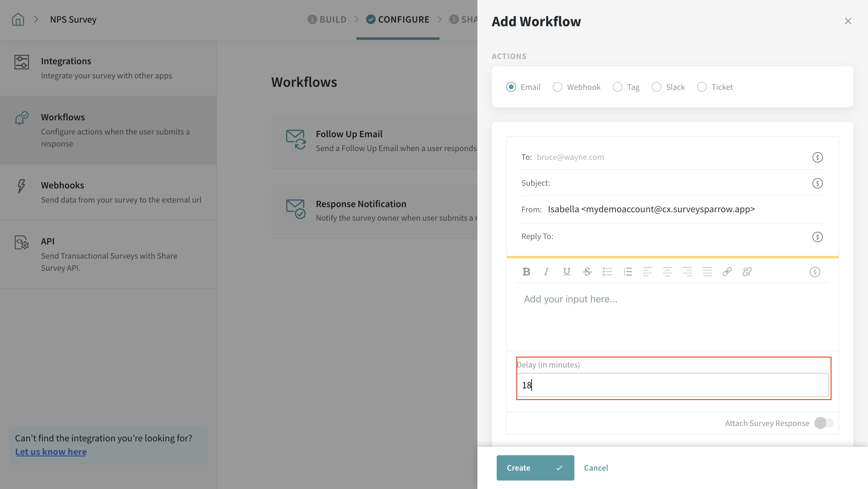Image resolution: width=868 pixels, height=489 pixels.
Task: Choose the Slack action option
Action: click(x=656, y=87)
